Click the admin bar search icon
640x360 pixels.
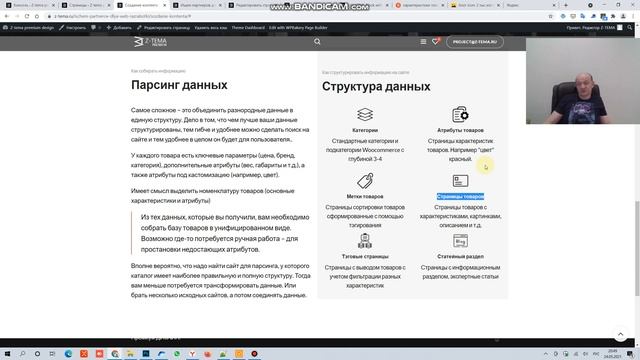point(630,28)
